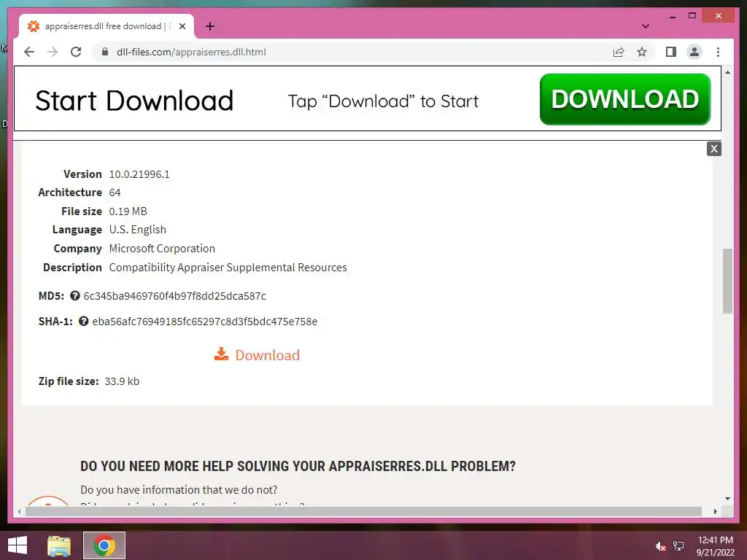This screenshot has width=747, height=560.
Task: Expand the tab search chevron
Action: click(645, 26)
